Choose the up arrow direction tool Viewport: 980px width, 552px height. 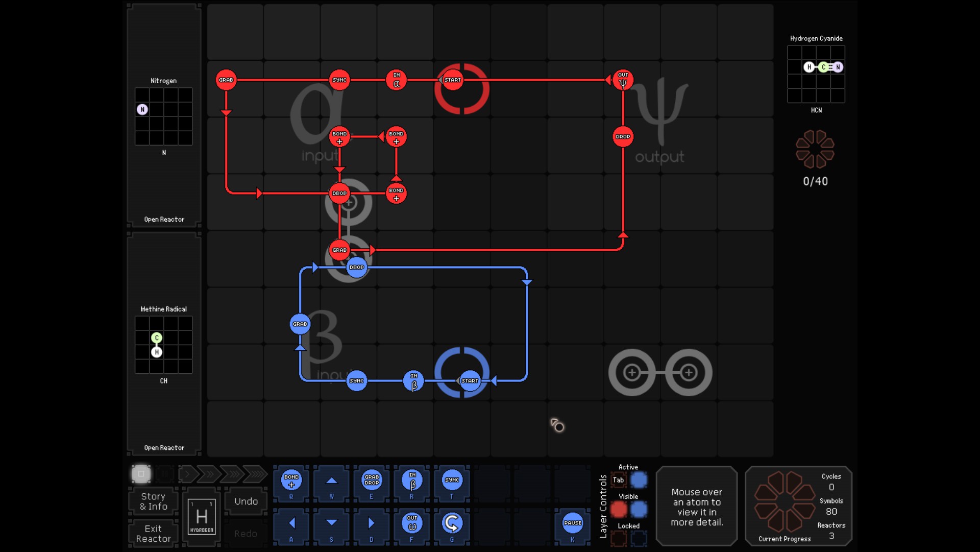(x=331, y=481)
